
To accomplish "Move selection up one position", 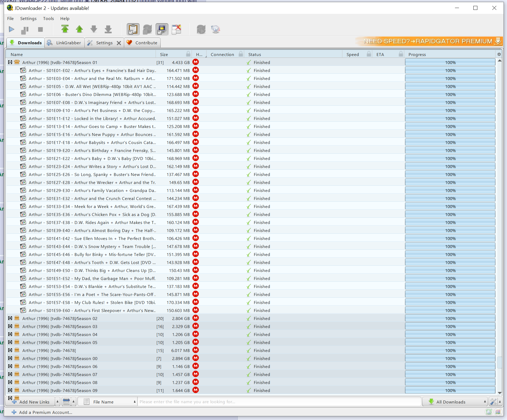I will point(79,29).
